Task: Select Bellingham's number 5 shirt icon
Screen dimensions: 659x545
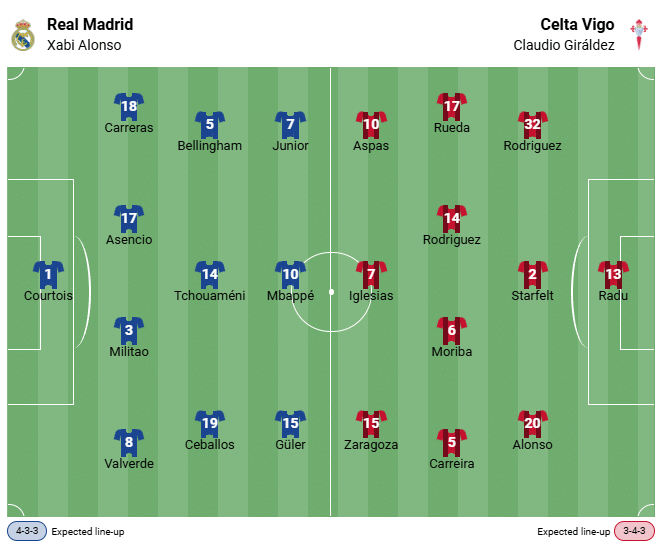Action: (209, 124)
